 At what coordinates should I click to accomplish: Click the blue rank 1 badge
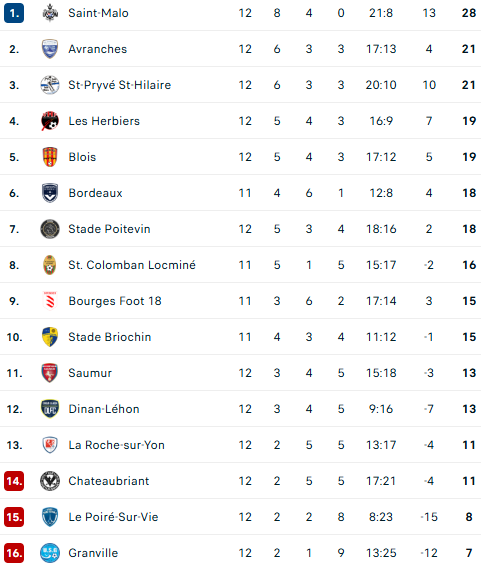pos(14,13)
